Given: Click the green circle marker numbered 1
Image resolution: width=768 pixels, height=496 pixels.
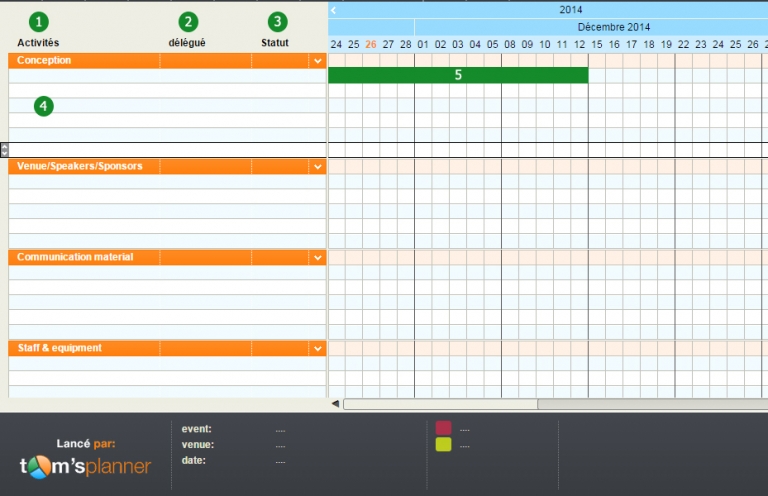Looking at the screenshot, I should (38, 22).
